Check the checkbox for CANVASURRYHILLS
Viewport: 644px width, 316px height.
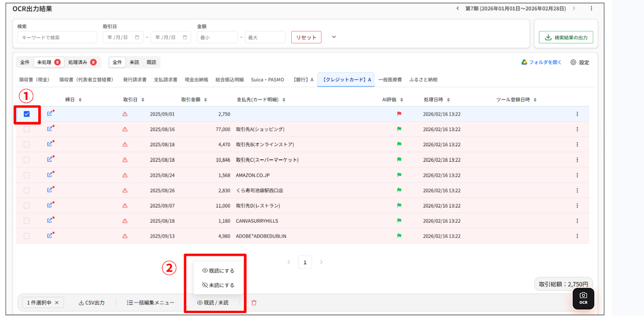coord(27,221)
